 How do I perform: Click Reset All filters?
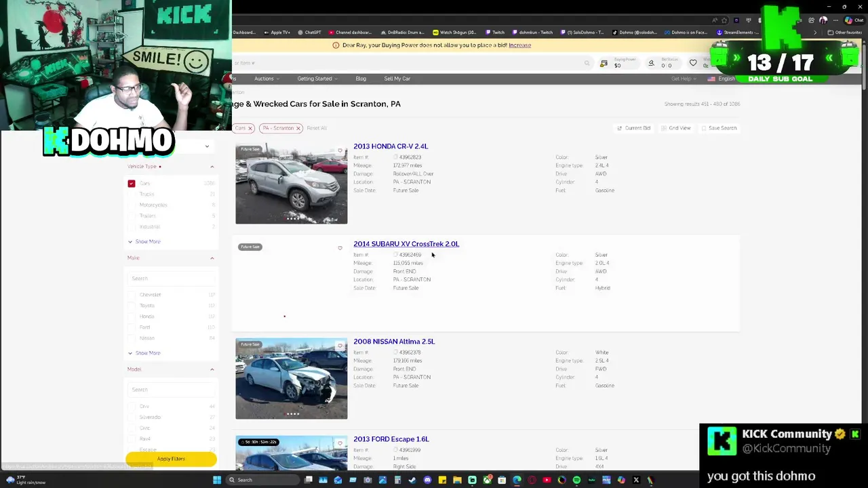click(x=317, y=128)
